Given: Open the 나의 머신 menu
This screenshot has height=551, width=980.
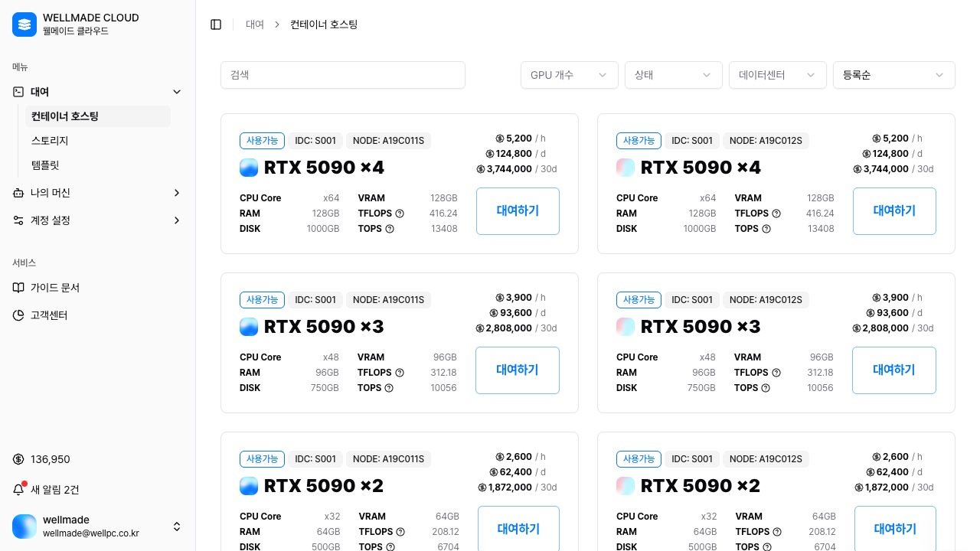Looking at the screenshot, I should coord(98,193).
